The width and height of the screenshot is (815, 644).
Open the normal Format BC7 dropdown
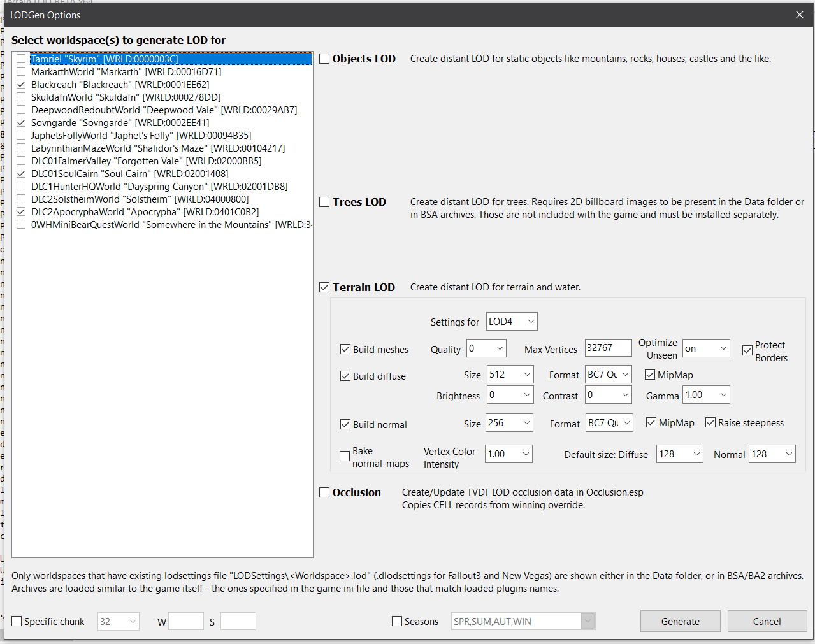(x=609, y=423)
